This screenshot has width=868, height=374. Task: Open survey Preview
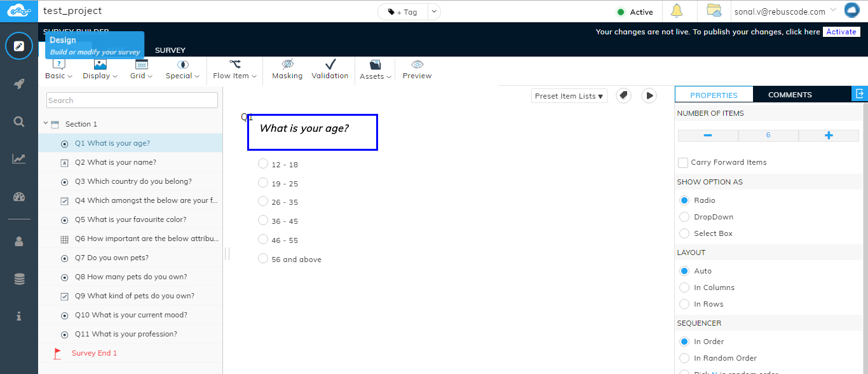tap(417, 69)
